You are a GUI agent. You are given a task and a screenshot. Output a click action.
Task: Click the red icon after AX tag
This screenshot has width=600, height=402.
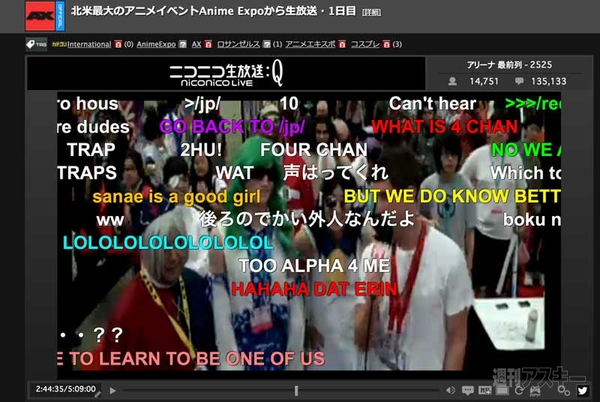click(208, 44)
